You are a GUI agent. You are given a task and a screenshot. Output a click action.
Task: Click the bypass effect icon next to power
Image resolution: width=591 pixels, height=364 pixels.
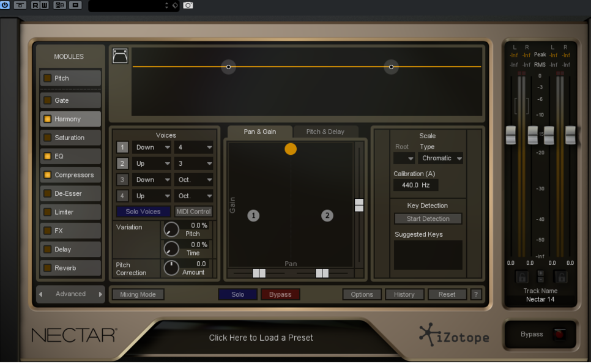click(x=20, y=6)
